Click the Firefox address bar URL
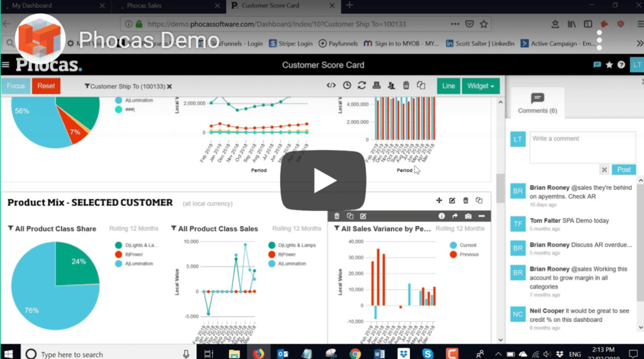The image size is (644, 359). 276,24
